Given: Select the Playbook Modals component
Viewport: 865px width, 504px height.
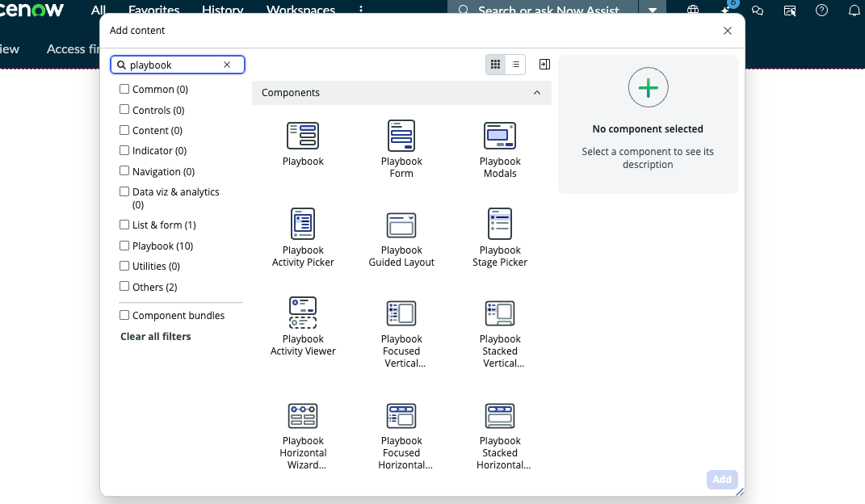Looking at the screenshot, I should [x=500, y=149].
